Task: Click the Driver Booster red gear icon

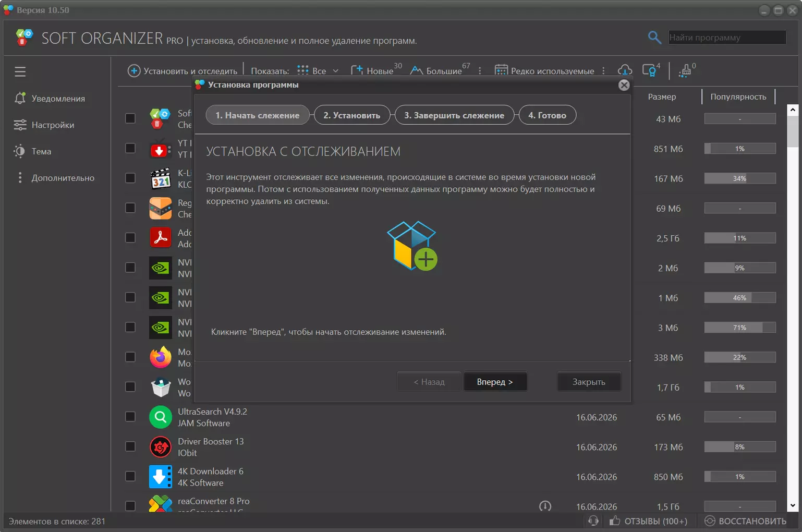Action: 160,447
